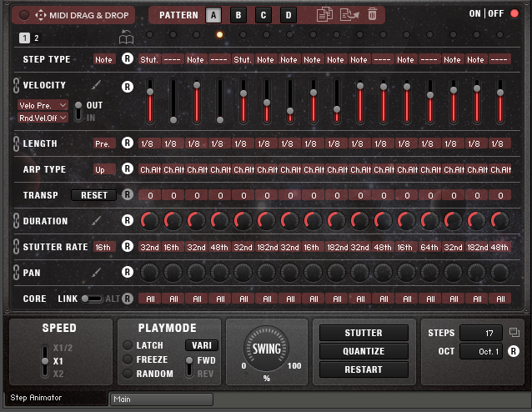Enable the Random playmode option

pos(128,374)
